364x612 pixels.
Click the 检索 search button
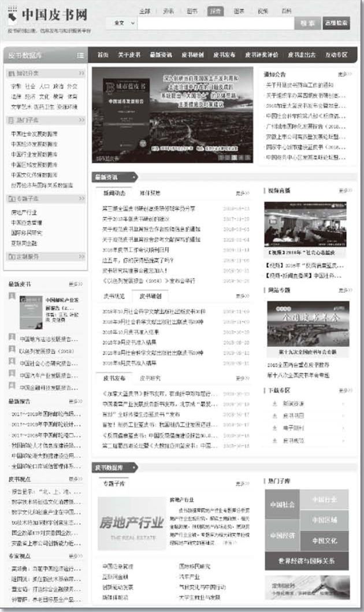click(x=307, y=23)
